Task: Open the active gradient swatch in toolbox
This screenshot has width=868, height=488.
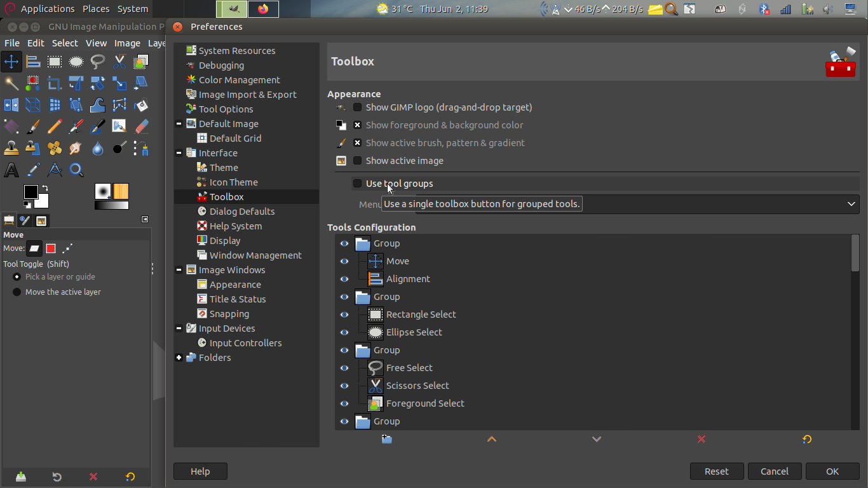Action: tap(111, 205)
